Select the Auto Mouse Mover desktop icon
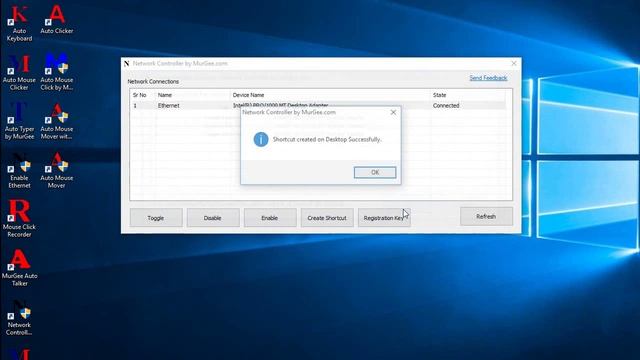Screen dimensions: 640x360 point(57,171)
